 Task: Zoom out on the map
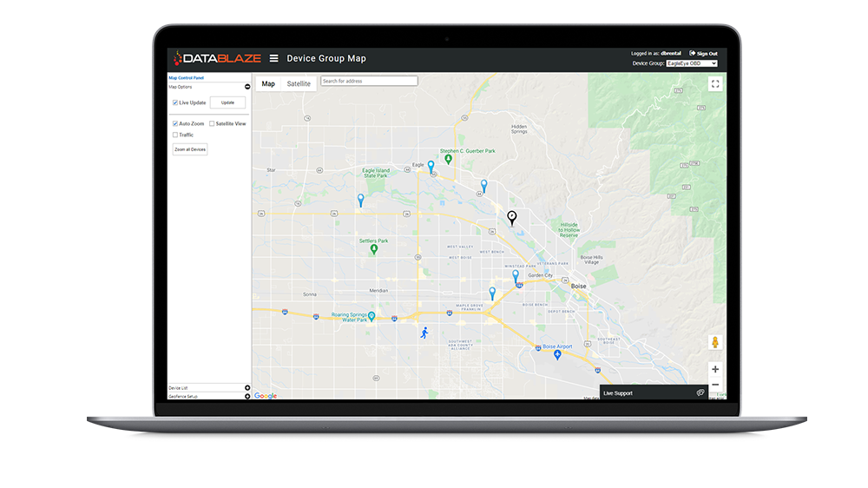715,385
